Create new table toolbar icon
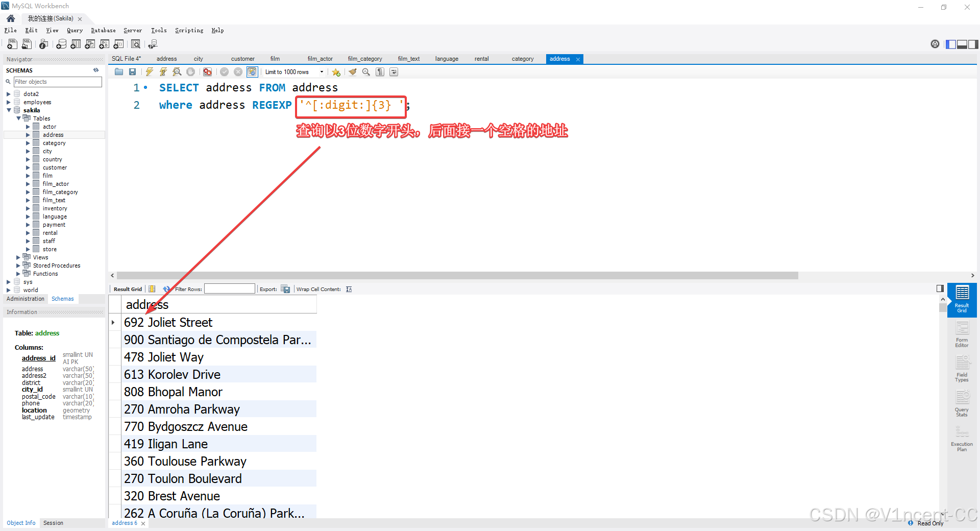The width and height of the screenshot is (980, 531). 76,44
